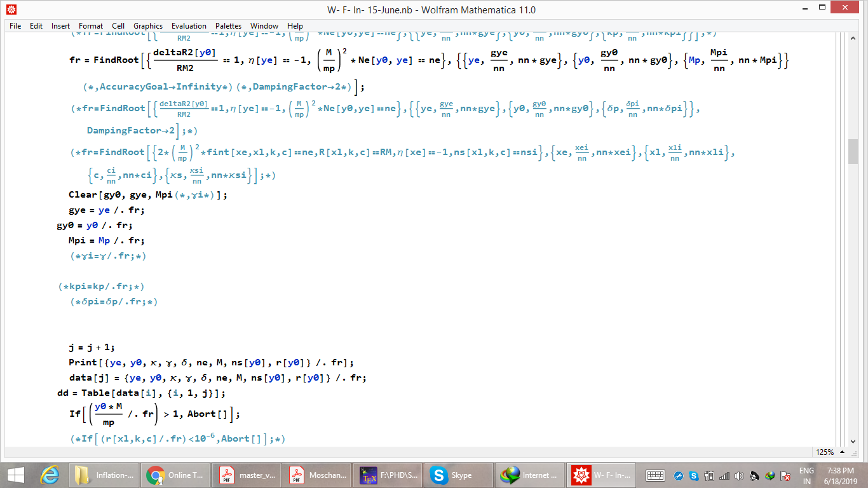Open the Windows Start button
The height and width of the screenshot is (488, 868).
coord(15,475)
